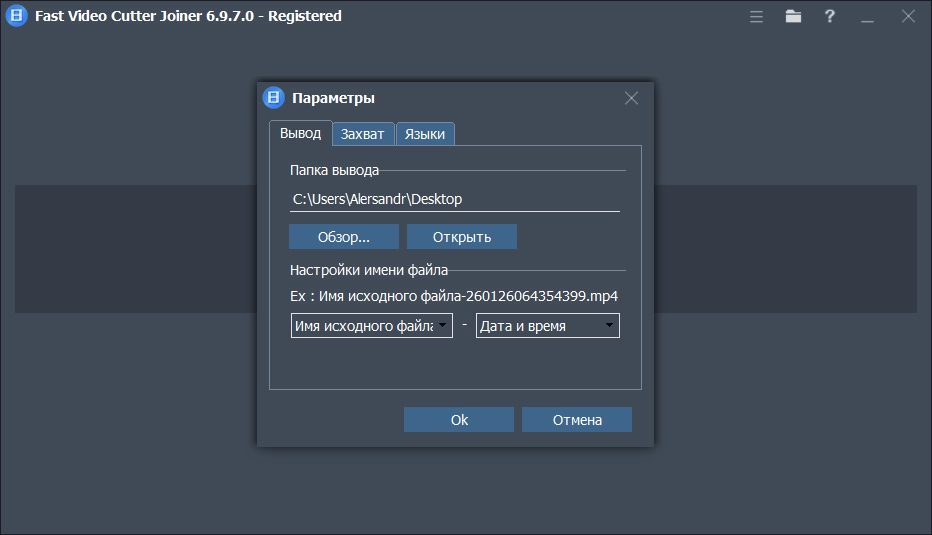Image resolution: width=932 pixels, height=535 pixels.
Task: Open the Языки tab
Action: click(425, 134)
